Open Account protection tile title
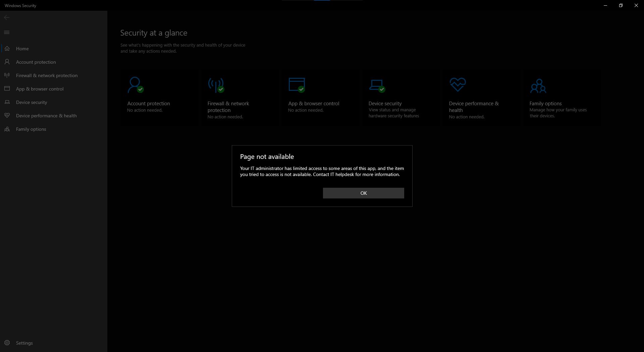This screenshot has width=644, height=352. [149, 104]
